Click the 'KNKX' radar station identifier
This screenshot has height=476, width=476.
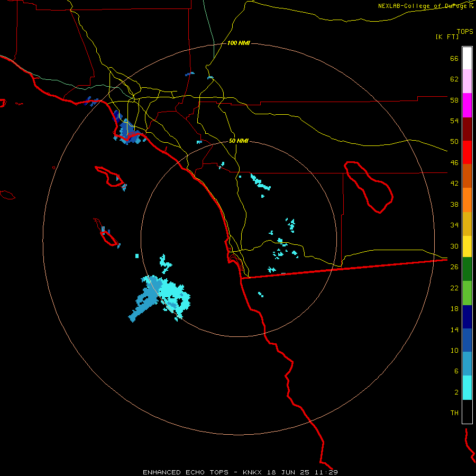tap(253, 472)
